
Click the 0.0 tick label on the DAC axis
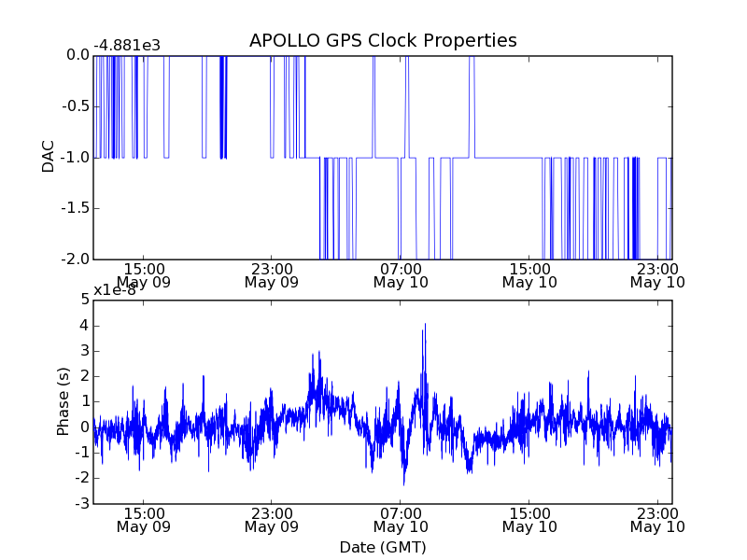pos(78,55)
